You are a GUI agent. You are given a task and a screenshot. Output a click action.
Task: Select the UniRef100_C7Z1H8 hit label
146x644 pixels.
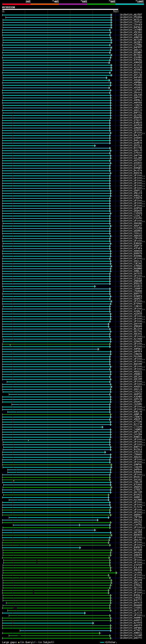pyautogui.click(x=131, y=427)
